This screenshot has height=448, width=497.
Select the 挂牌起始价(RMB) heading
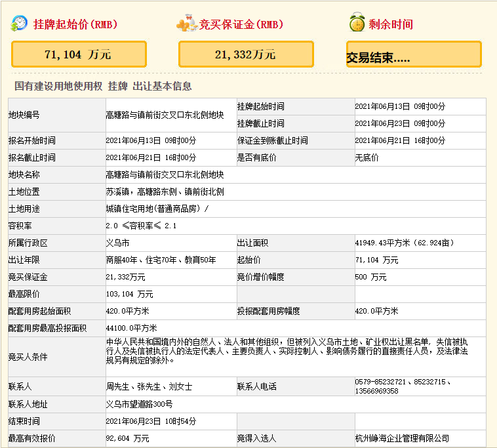tap(75, 24)
